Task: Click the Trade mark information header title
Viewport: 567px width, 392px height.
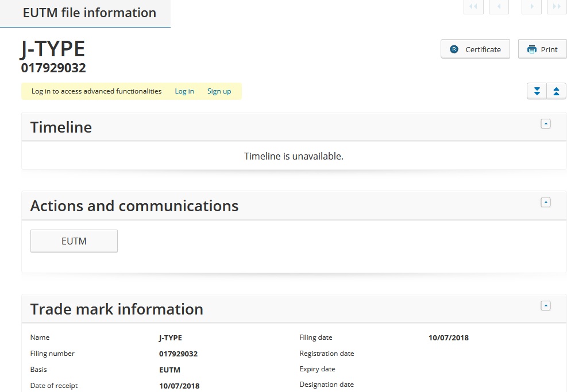Action: click(117, 309)
